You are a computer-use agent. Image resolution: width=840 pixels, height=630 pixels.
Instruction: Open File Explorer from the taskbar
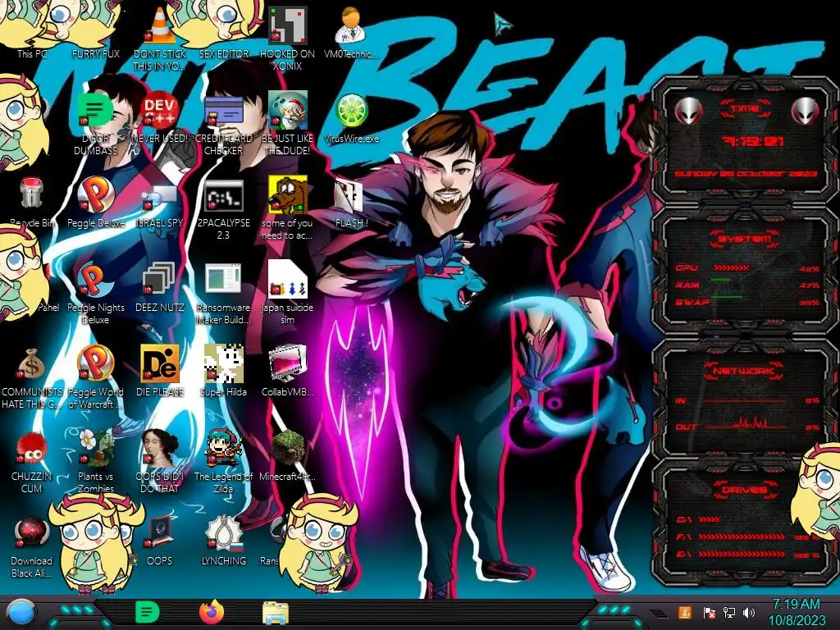pyautogui.click(x=276, y=613)
